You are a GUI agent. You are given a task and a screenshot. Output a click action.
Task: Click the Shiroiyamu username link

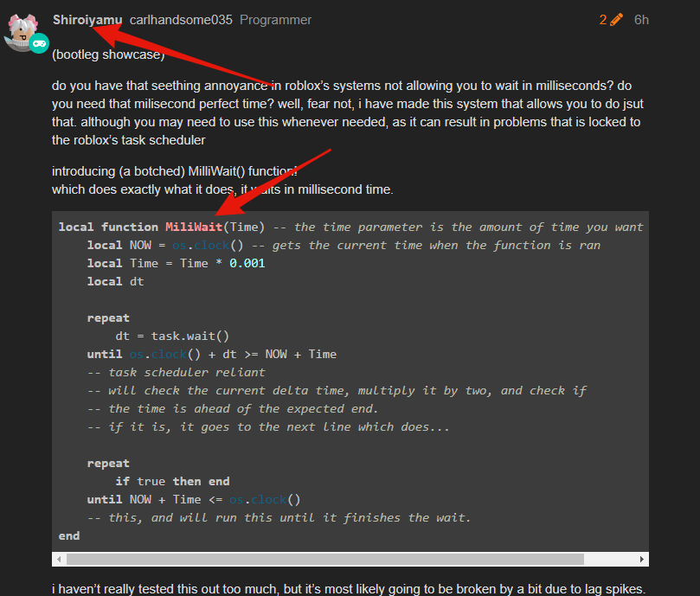(x=87, y=20)
